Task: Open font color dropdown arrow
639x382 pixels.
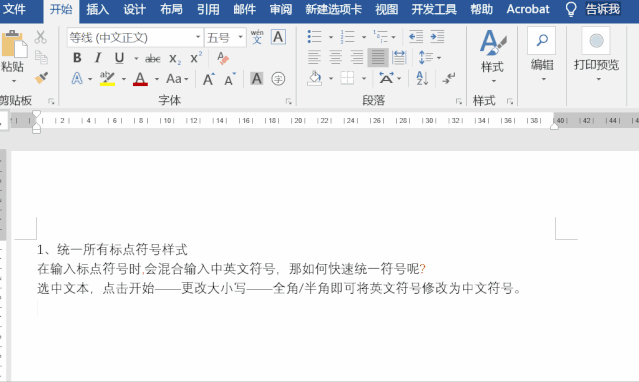Action: point(156,79)
